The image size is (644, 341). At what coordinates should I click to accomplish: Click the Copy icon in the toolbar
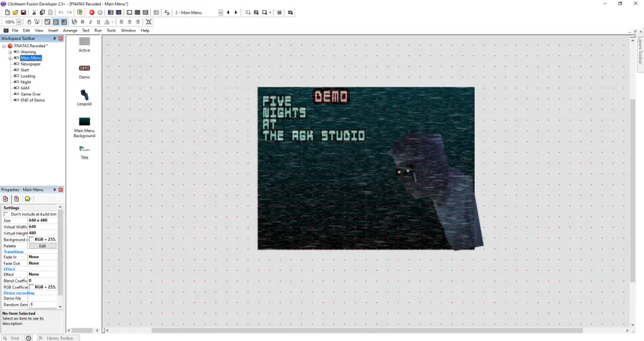pos(42,12)
